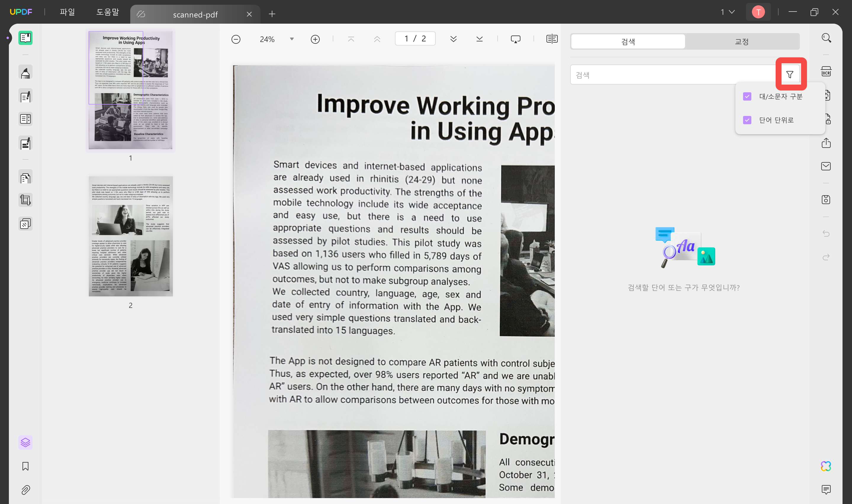Uncheck the 대/소문자 구분 checkbox
The image size is (852, 504).
tap(747, 96)
